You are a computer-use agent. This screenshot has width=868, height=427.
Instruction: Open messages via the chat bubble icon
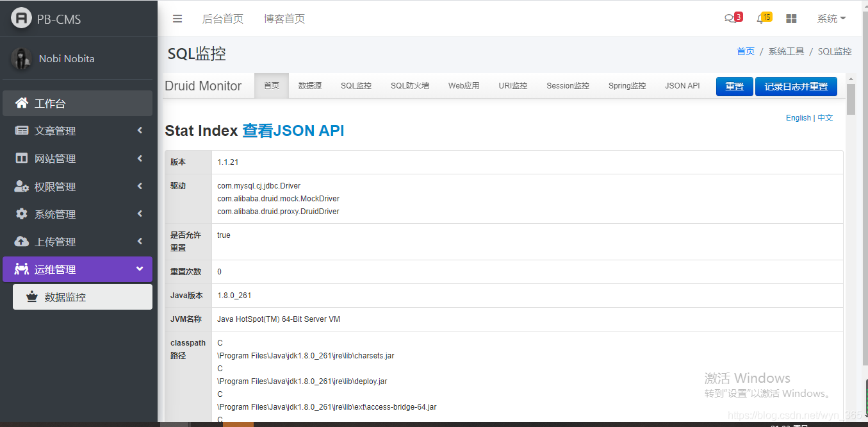pyautogui.click(x=730, y=19)
